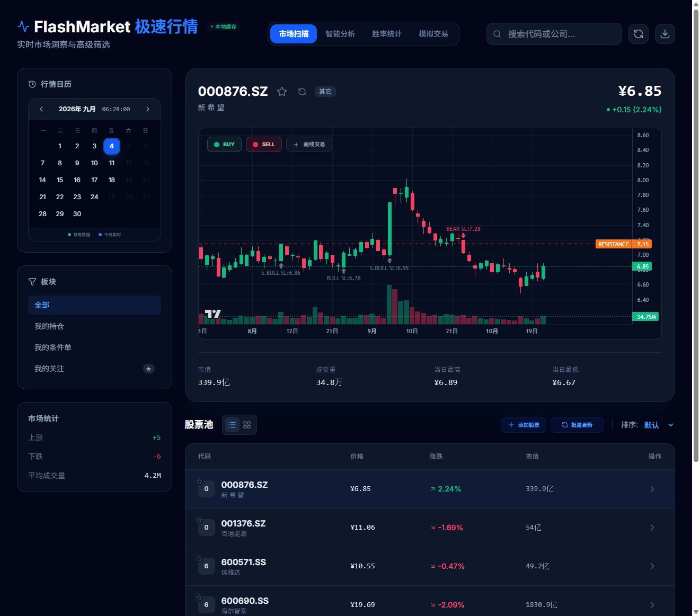Switch to the 胜率统计 tab
Screen dimensions: 700x616
click(387, 34)
